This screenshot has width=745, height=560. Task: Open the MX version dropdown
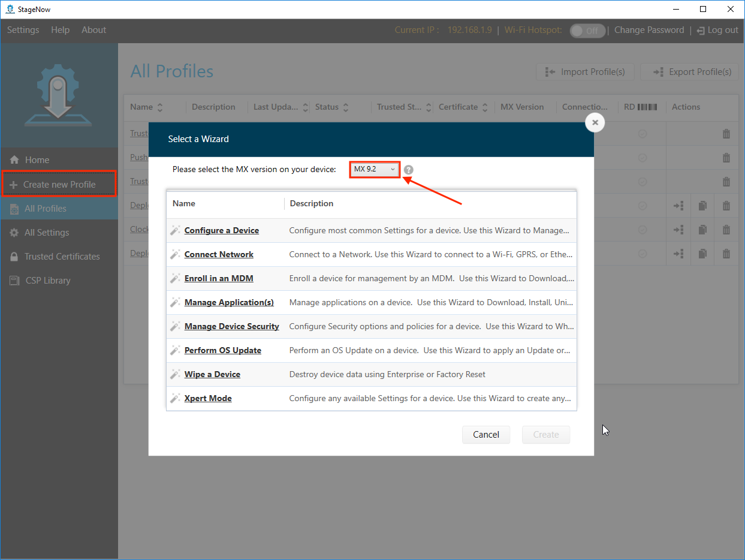pyautogui.click(x=375, y=170)
